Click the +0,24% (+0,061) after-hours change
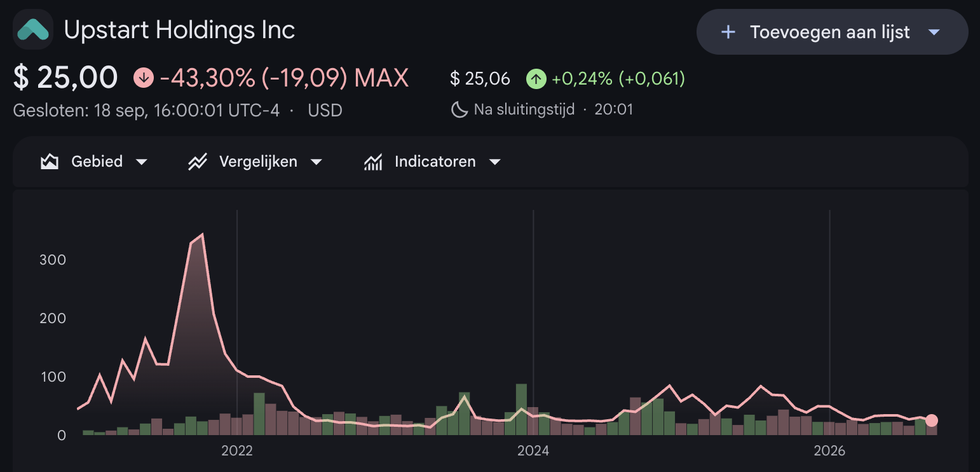Viewport: 980px width, 472px height. [618, 78]
